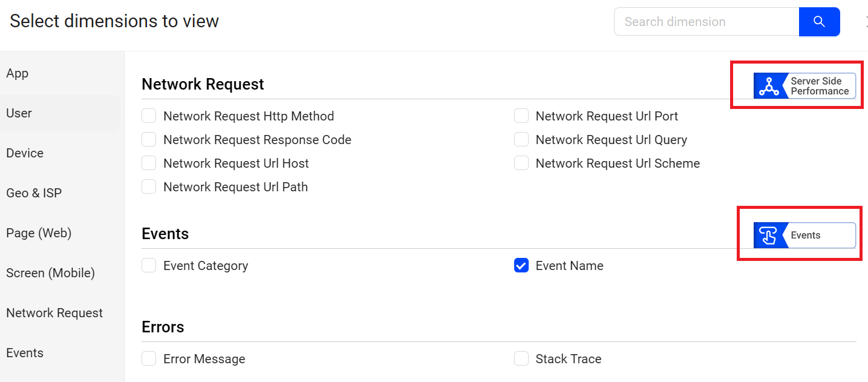This screenshot has width=868, height=382.
Task: Check Network Request Http Method
Action: [149, 116]
